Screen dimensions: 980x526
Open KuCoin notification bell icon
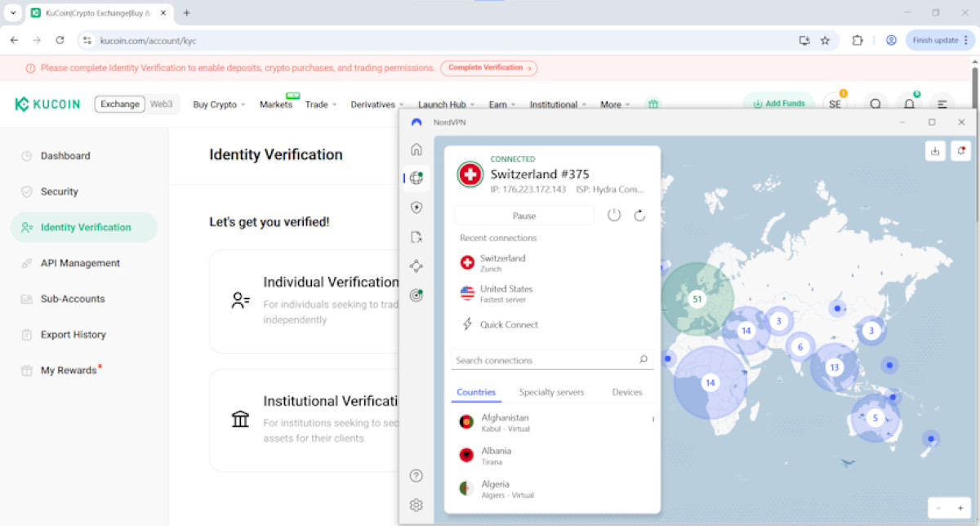coord(909,105)
